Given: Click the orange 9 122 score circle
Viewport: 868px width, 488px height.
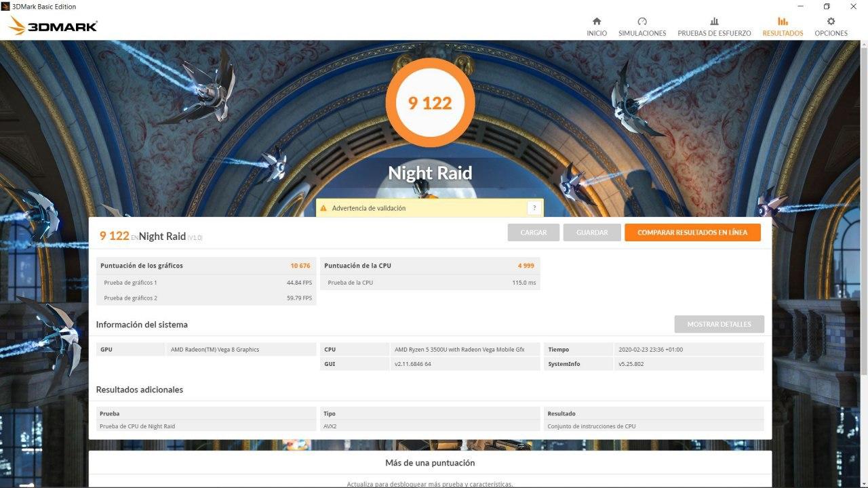Looking at the screenshot, I should (x=429, y=103).
